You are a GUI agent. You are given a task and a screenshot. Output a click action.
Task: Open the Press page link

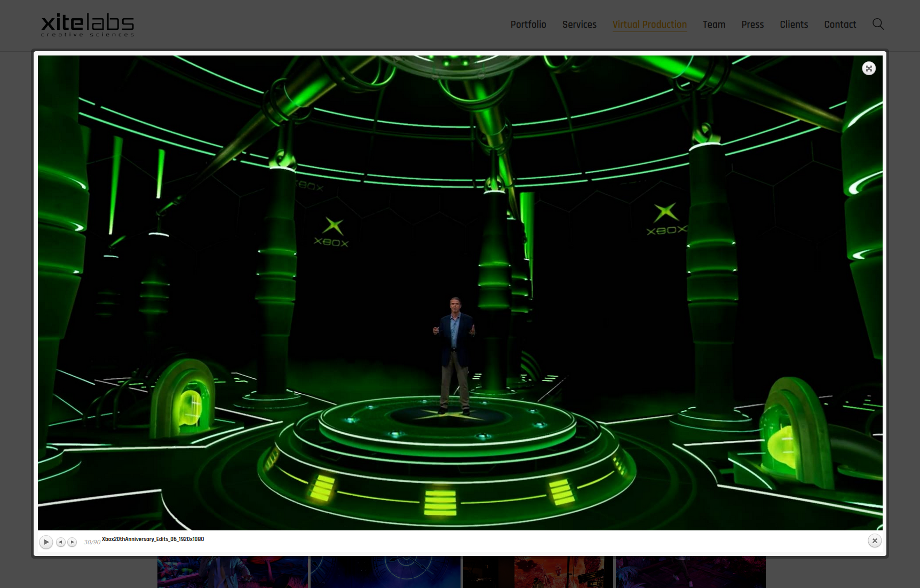752,25
